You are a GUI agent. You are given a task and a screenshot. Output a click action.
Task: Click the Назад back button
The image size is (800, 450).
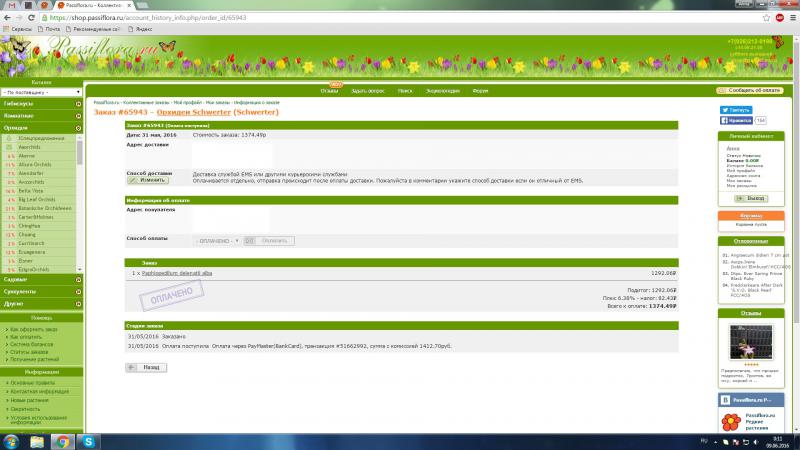[146, 367]
